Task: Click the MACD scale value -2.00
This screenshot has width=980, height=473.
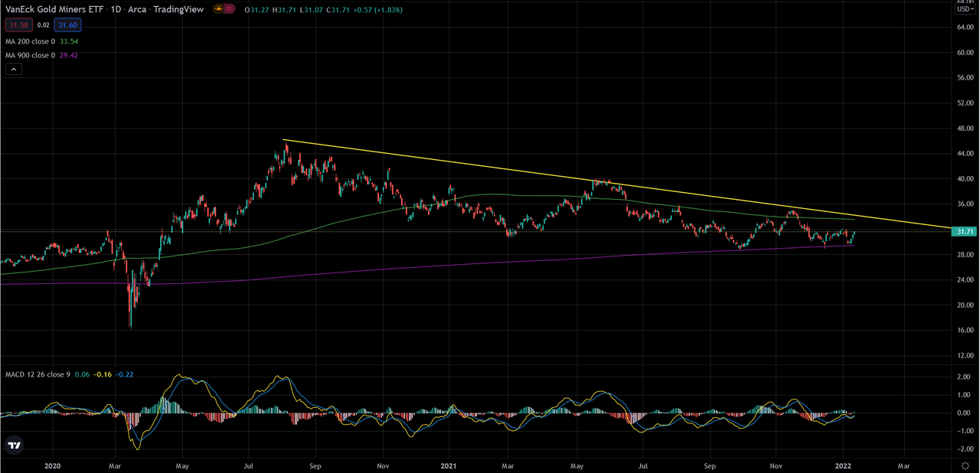Action: [x=965, y=449]
